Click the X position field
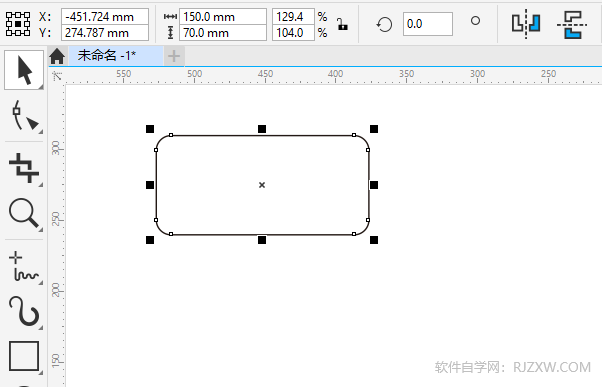This screenshot has height=387, width=602. point(105,17)
